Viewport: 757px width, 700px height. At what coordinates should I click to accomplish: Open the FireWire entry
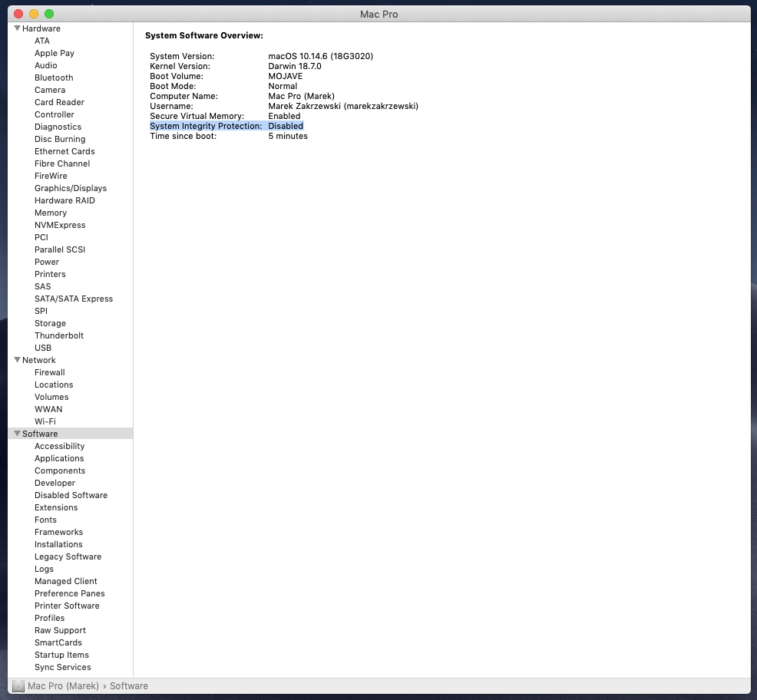tap(51, 177)
